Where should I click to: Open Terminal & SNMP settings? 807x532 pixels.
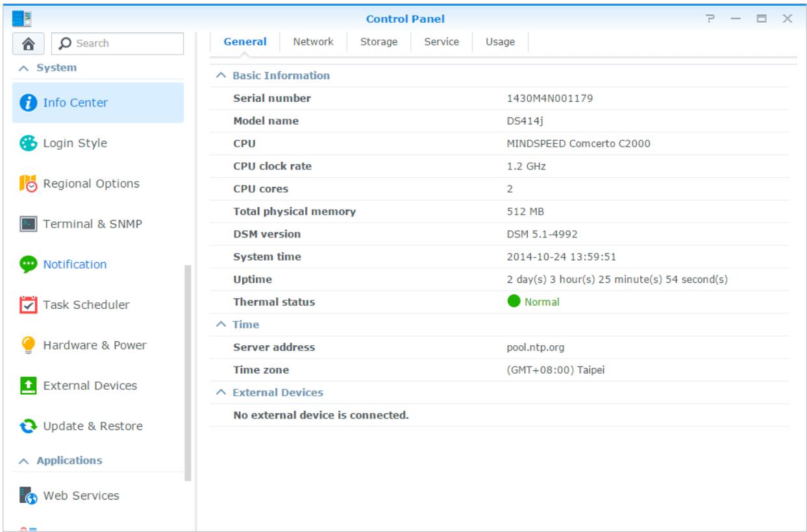[x=98, y=224]
